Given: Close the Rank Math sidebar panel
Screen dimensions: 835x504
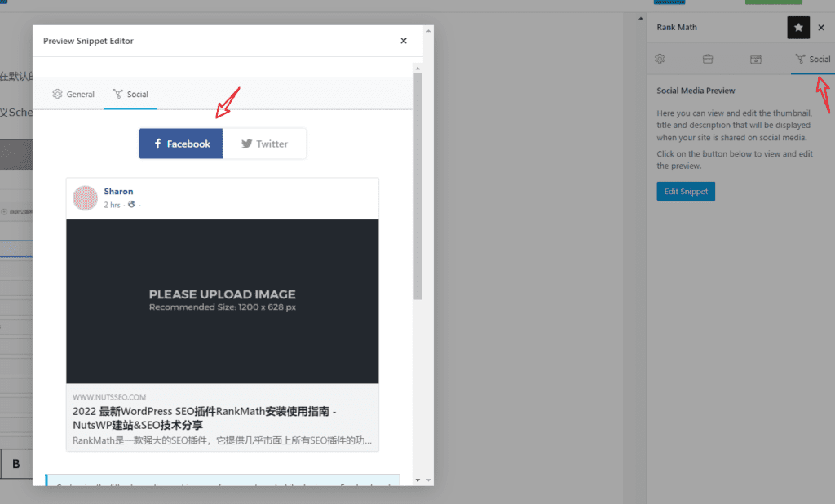Looking at the screenshot, I should tap(821, 28).
